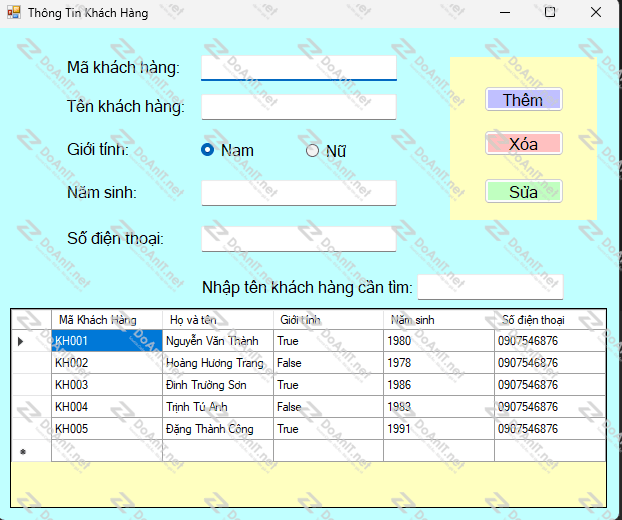Image resolution: width=622 pixels, height=520 pixels.
Task: Click the Trịnh Tú Anh name cell
Action: point(217,407)
